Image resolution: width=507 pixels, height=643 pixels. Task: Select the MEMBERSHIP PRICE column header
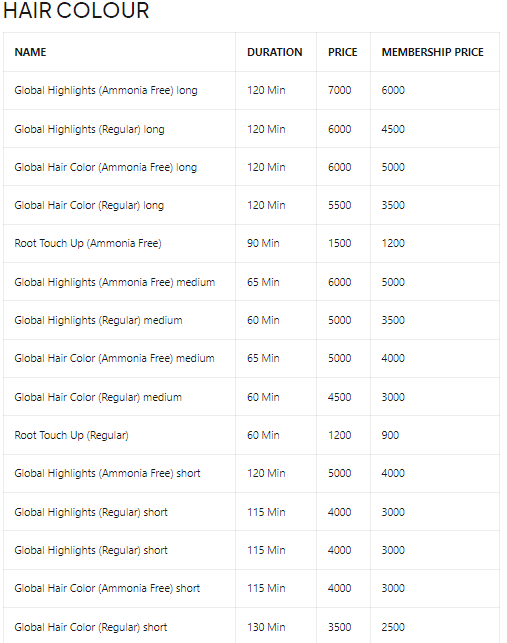coord(432,52)
